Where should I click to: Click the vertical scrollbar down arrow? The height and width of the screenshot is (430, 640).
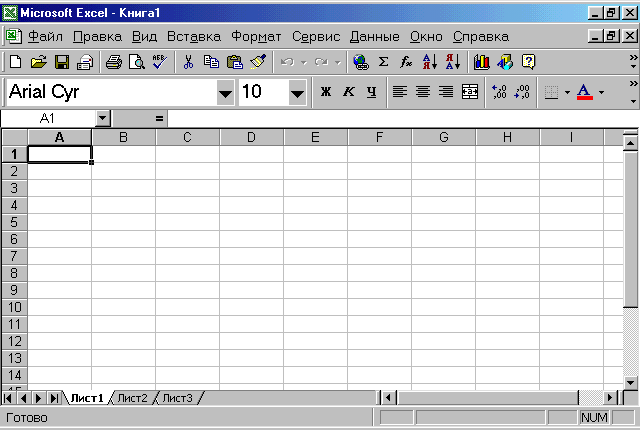pos(631,383)
